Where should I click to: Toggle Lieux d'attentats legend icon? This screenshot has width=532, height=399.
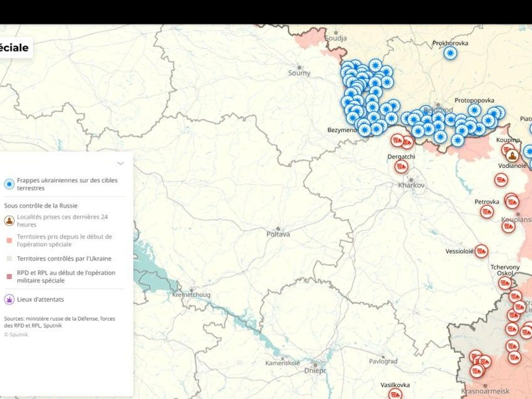9,299
